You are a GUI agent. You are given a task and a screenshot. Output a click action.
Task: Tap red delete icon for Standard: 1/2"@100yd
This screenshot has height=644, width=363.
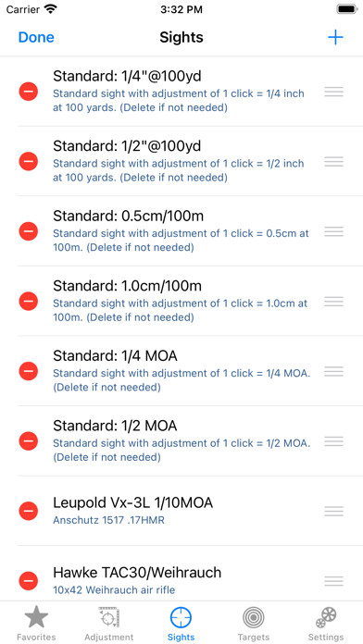[29, 161]
